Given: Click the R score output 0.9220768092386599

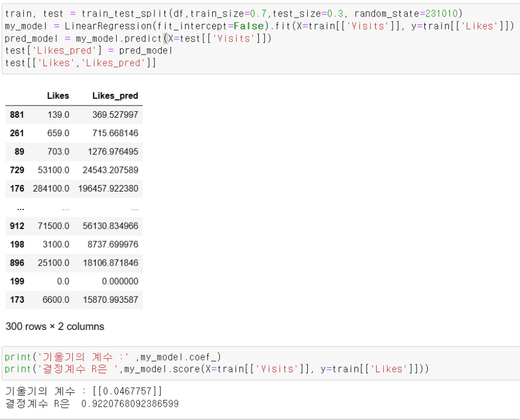Looking at the screenshot, I should [x=130, y=404].
